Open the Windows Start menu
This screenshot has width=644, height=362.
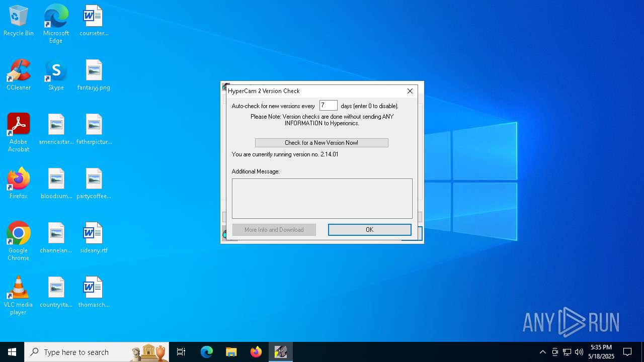12,352
